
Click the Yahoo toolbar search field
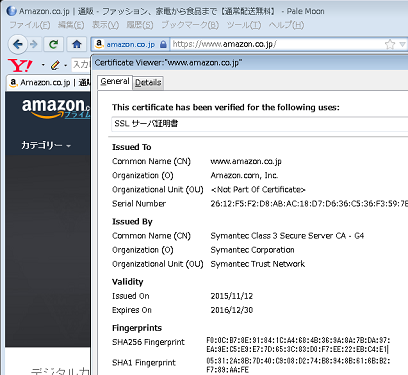click(x=81, y=65)
